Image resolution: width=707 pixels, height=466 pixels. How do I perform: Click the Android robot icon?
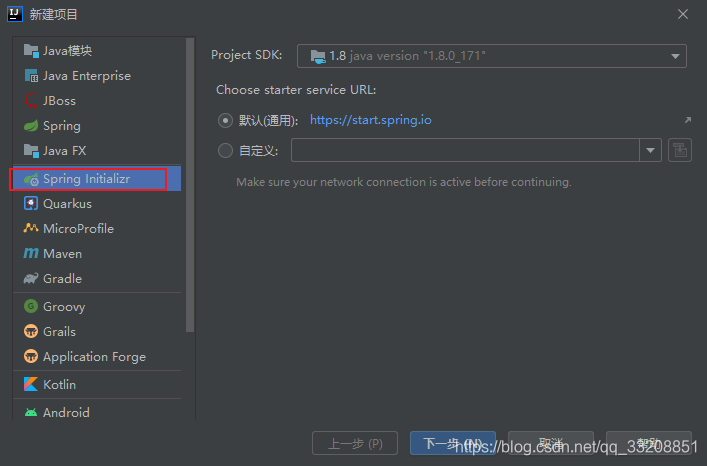click(31, 412)
